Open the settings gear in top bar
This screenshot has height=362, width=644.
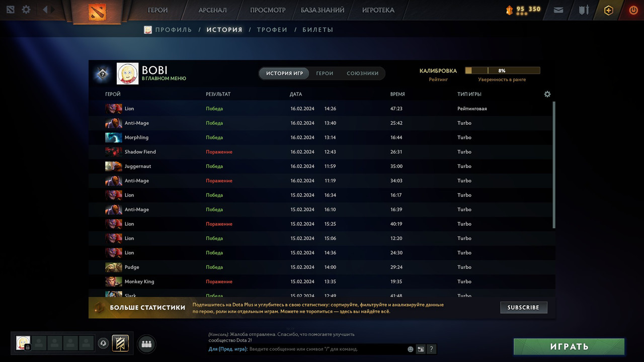[x=26, y=10]
